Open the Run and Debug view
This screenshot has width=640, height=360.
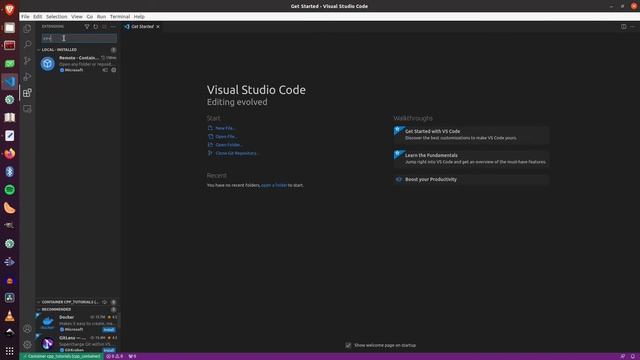[27, 77]
